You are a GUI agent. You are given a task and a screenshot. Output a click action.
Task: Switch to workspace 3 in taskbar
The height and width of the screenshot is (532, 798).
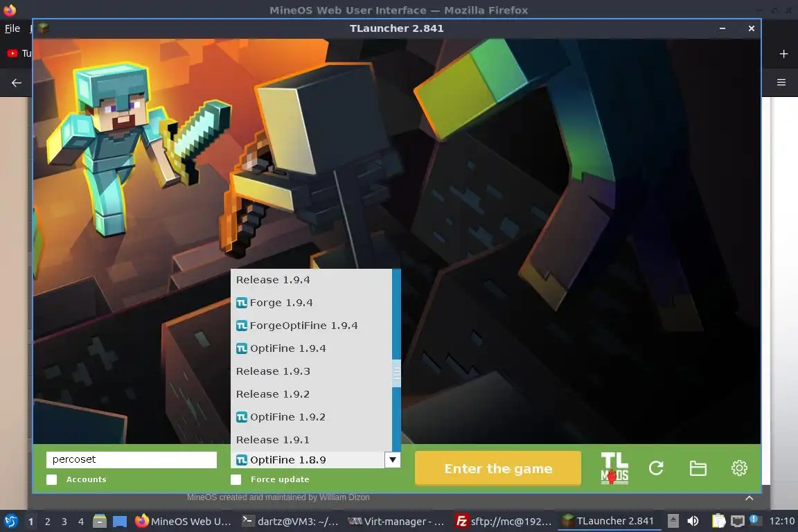(x=64, y=522)
